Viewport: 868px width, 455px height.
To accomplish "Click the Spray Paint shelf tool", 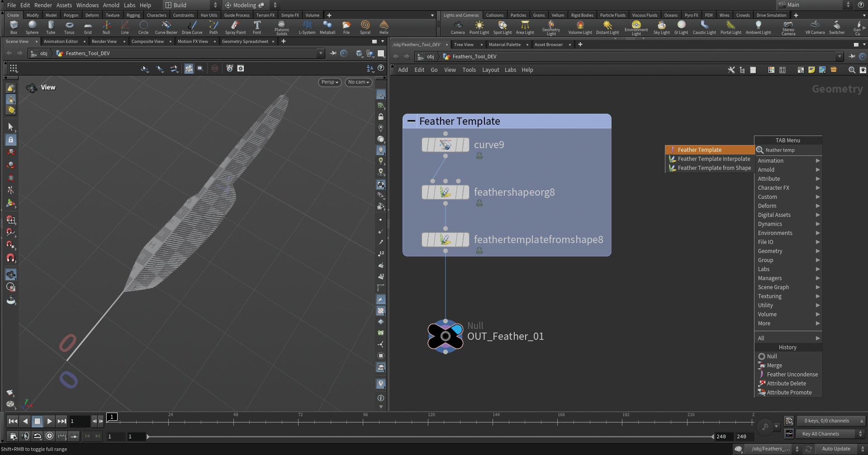I will pyautogui.click(x=235, y=27).
